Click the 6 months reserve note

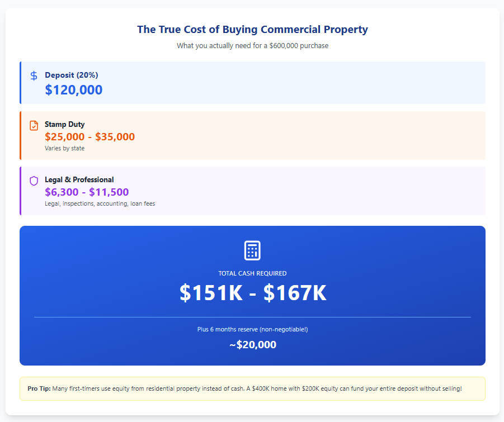point(252,329)
